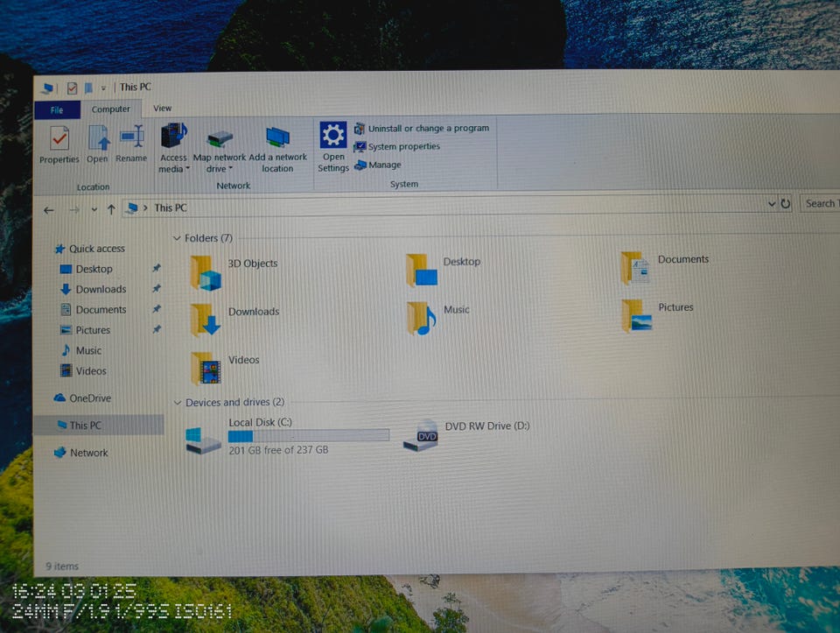Go back with the Back arrow
Viewport: 840px width, 633px height.
pos(49,210)
